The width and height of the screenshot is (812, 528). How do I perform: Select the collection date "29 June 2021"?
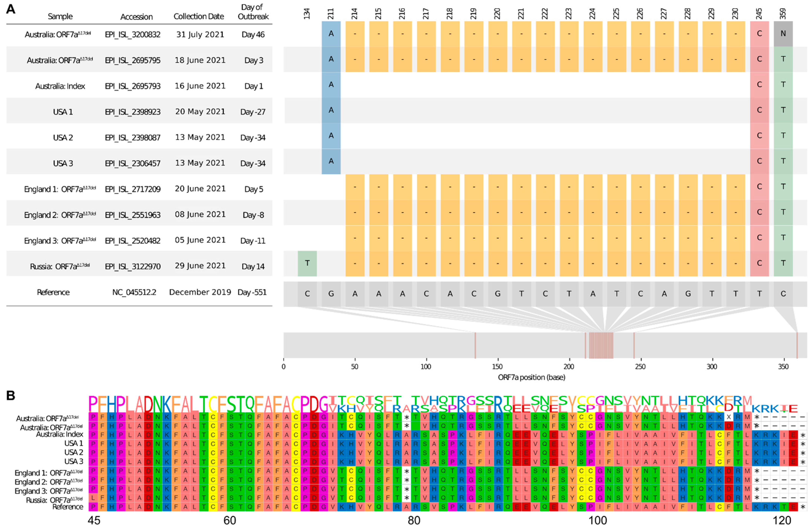[x=200, y=266]
